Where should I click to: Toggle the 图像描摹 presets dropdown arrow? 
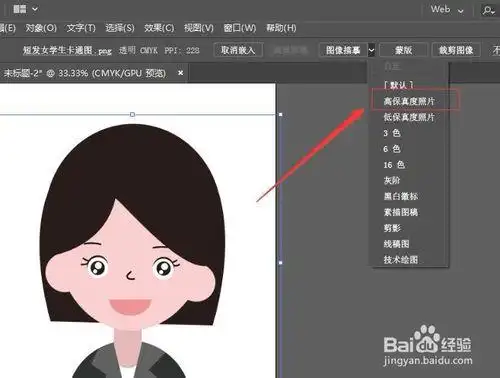[x=371, y=51]
